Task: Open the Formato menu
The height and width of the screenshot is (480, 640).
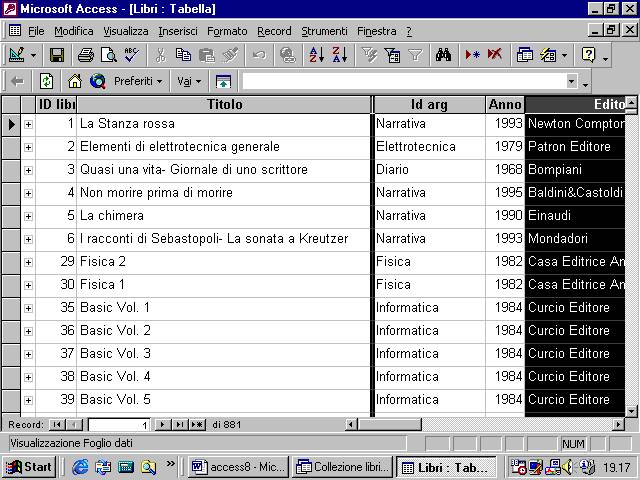Action: point(227,31)
